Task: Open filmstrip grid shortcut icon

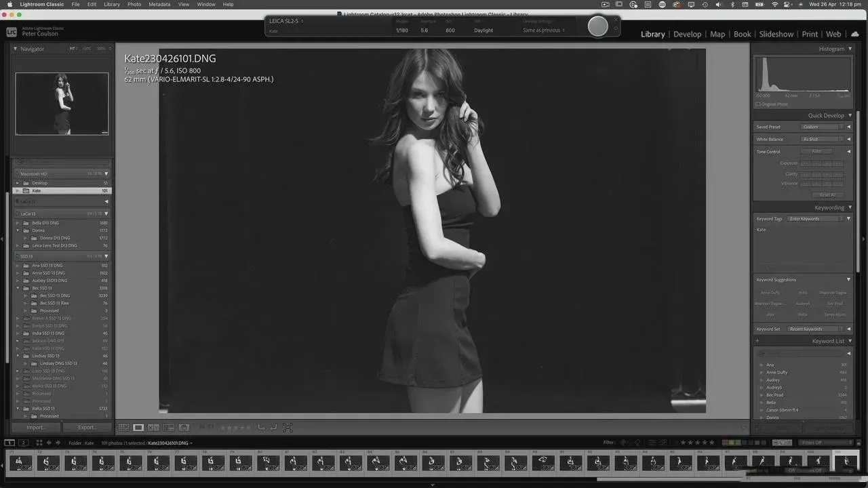Action: [38, 443]
